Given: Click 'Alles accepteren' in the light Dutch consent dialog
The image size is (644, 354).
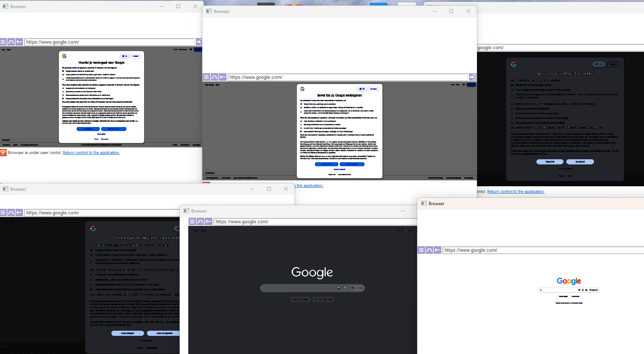Looking at the screenshot, I should (x=114, y=129).
